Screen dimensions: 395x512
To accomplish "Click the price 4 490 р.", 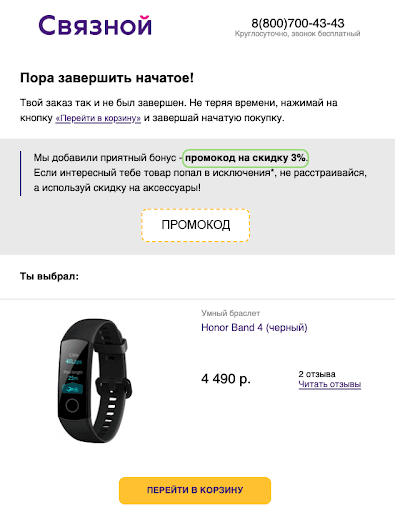I will click(226, 379).
